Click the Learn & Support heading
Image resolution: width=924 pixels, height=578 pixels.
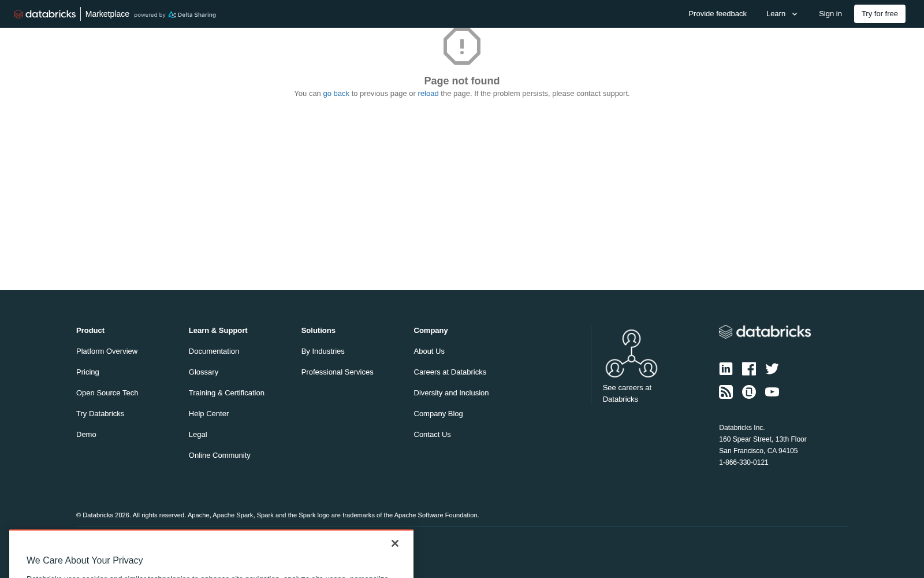click(x=218, y=331)
